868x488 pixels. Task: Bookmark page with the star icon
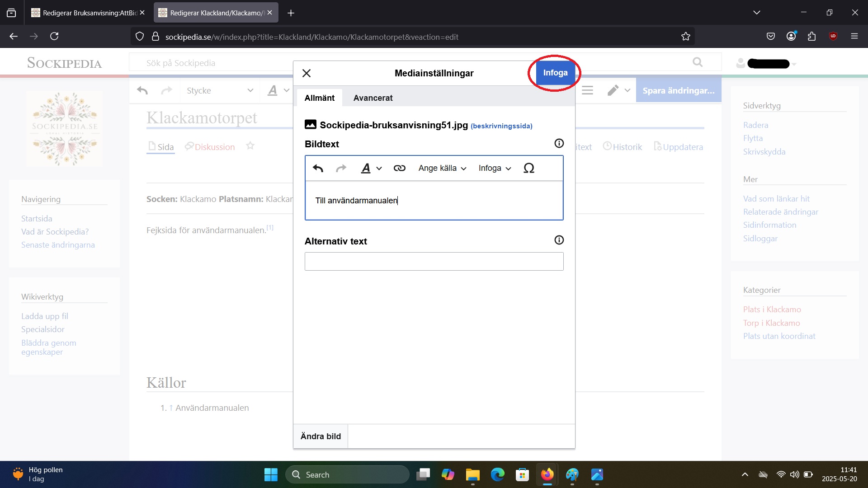[x=685, y=37]
